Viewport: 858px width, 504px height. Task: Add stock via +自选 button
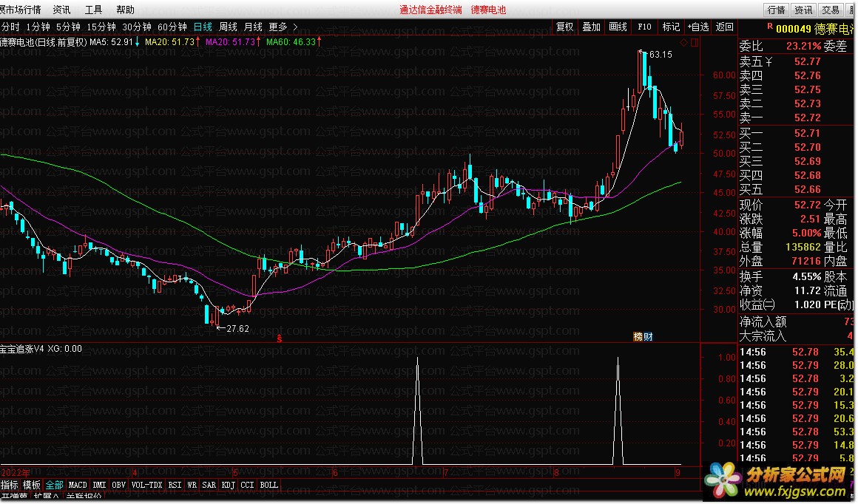(698, 27)
